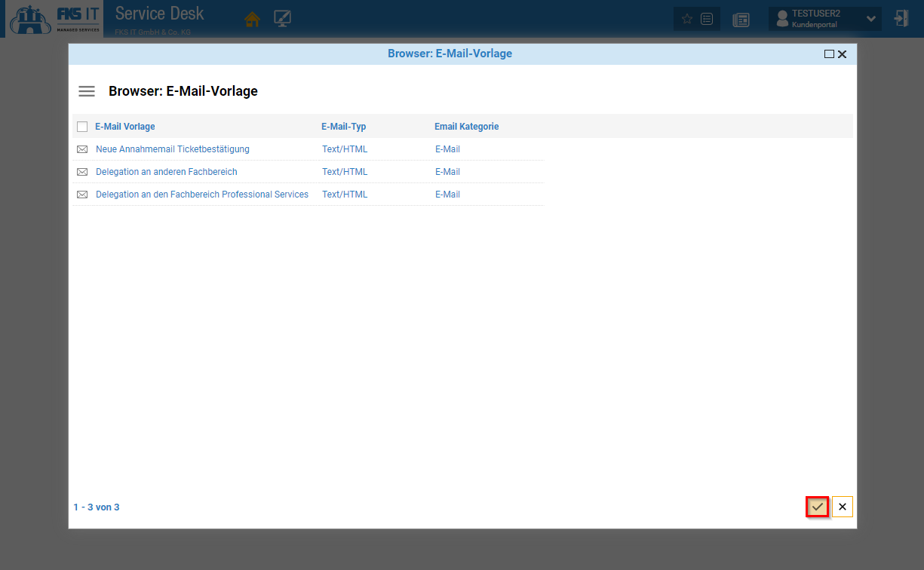Click the envelope icon for Neue Annahmemail Ticketbestätigung

pyautogui.click(x=82, y=149)
